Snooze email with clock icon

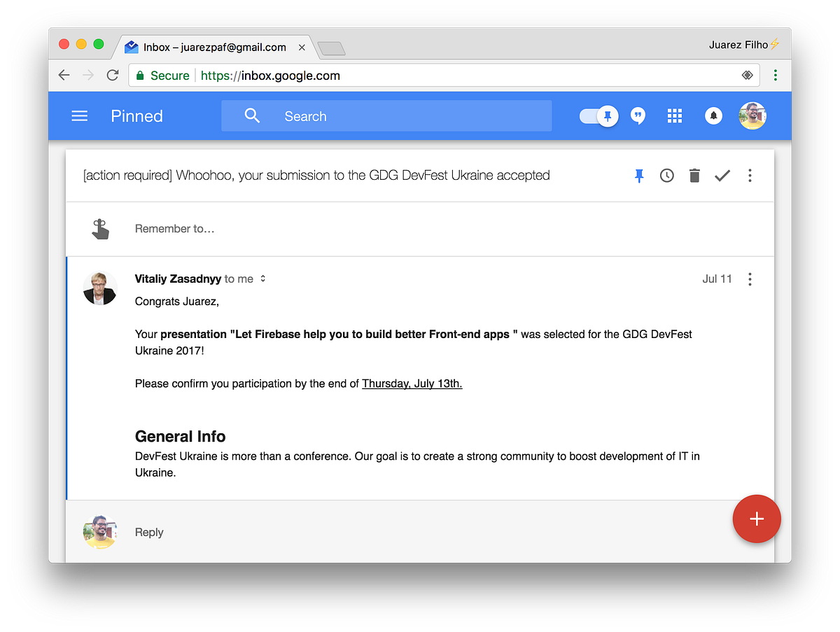[x=667, y=176]
